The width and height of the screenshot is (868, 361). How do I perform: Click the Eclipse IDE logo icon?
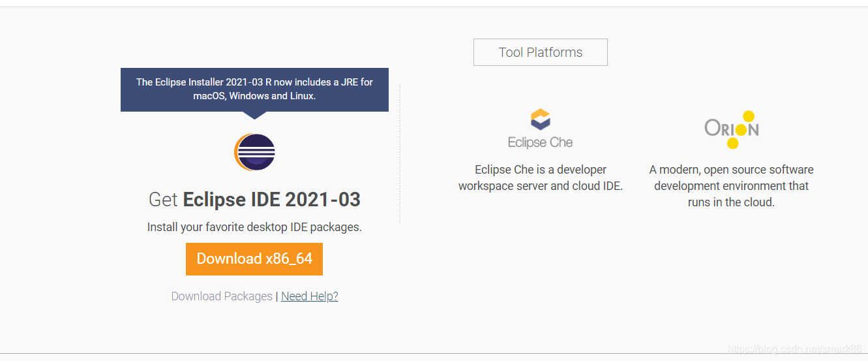(x=254, y=152)
